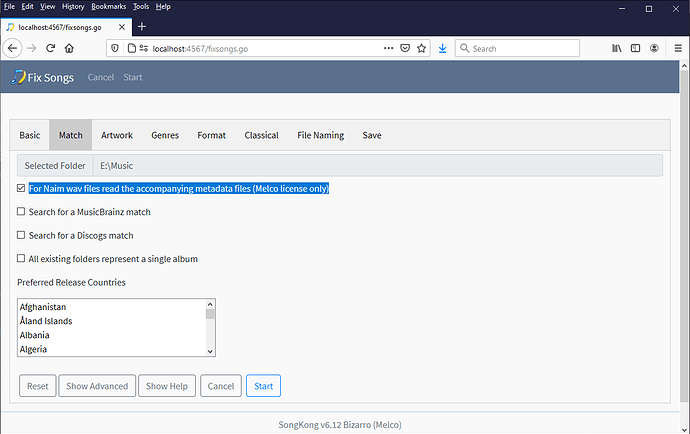
Task: Save page to Pocket icon
Action: 405,48
